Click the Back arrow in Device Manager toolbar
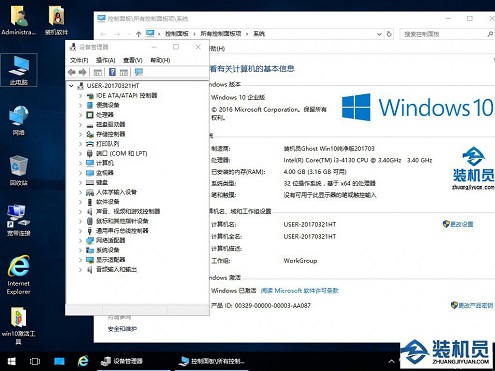495x371 pixels. click(x=72, y=72)
